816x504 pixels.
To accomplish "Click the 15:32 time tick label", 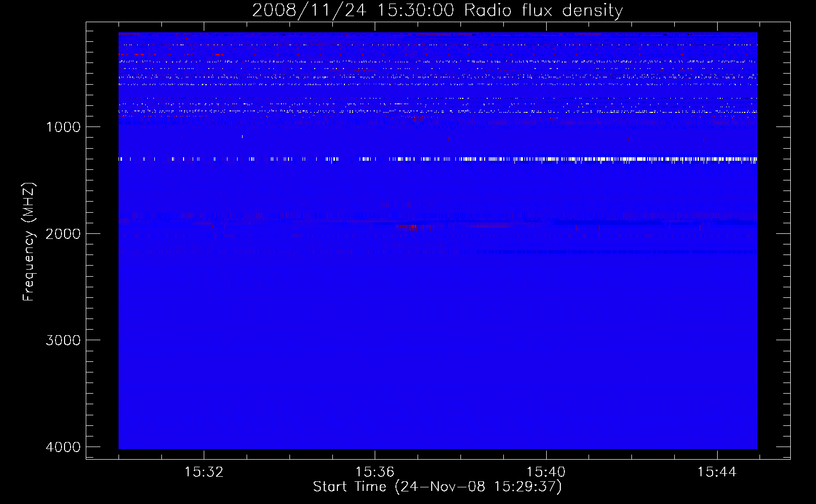I will [x=204, y=472].
